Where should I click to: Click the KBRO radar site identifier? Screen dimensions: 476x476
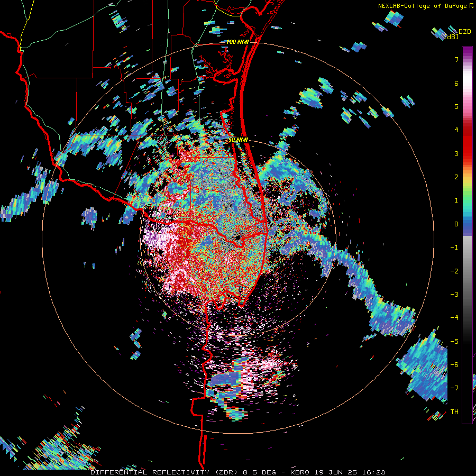(x=300, y=472)
